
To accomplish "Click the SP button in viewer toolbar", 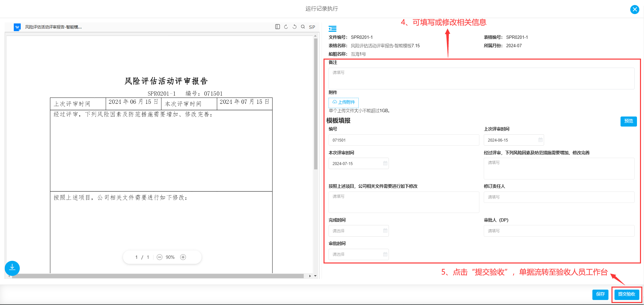I will (x=312, y=27).
